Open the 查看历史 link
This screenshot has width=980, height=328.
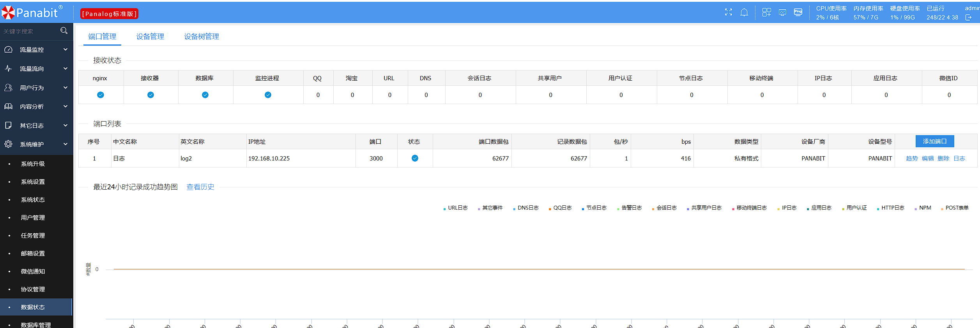click(x=200, y=187)
